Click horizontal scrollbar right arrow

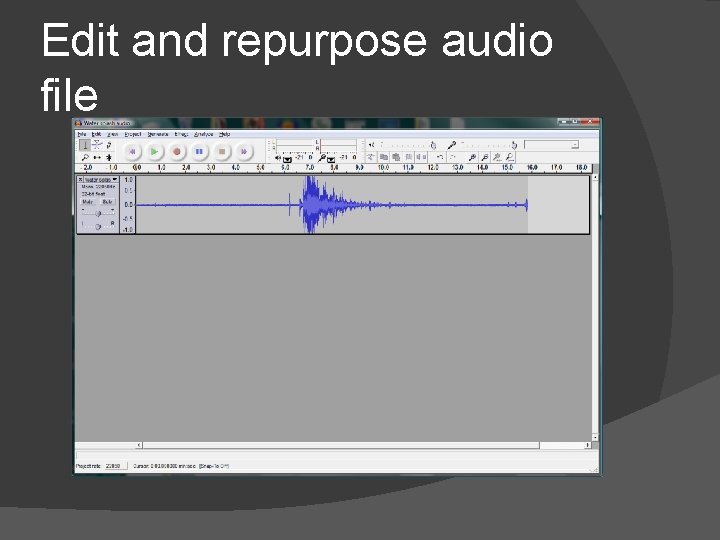(587, 445)
